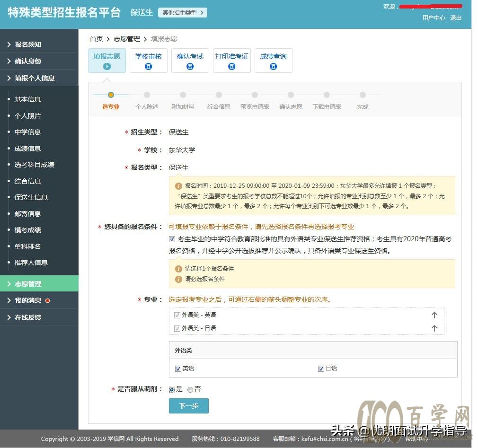Click info icon beside 请选择1个报名条件
The height and width of the screenshot is (448, 478).
[x=178, y=269]
